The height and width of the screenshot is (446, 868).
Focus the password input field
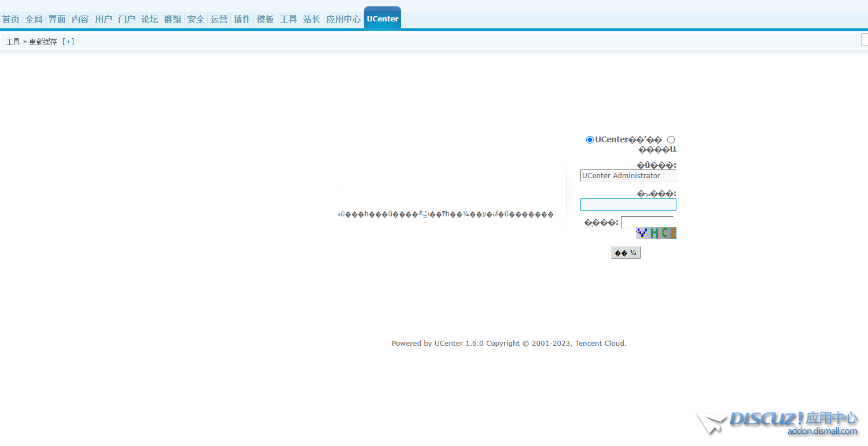pyautogui.click(x=628, y=204)
